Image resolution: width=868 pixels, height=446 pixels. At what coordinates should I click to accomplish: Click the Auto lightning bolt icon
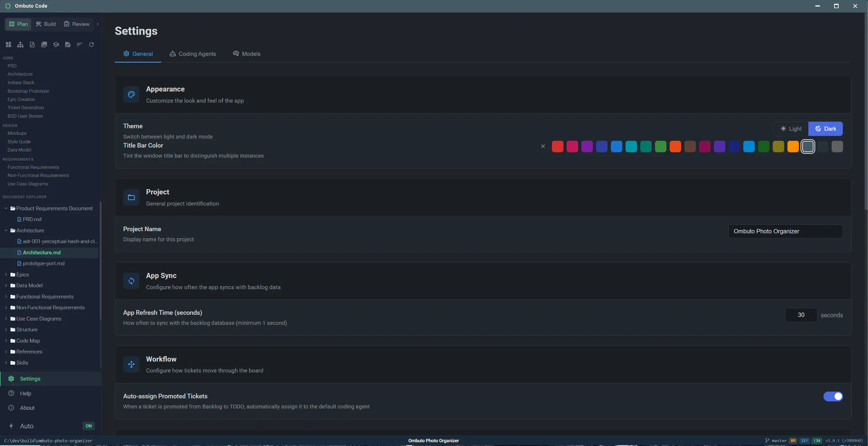click(x=11, y=426)
